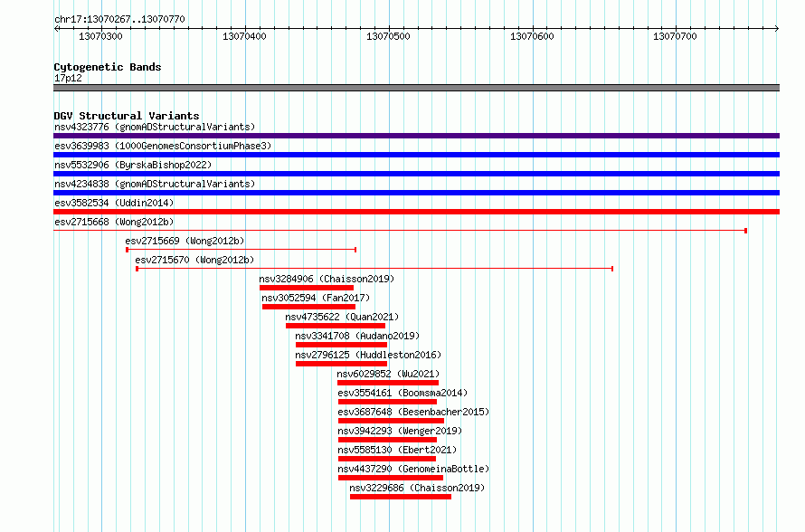This screenshot has height=532, width=805.
Task: Click the esv2715669 Wong2012b label
Action: pyautogui.click(x=185, y=241)
